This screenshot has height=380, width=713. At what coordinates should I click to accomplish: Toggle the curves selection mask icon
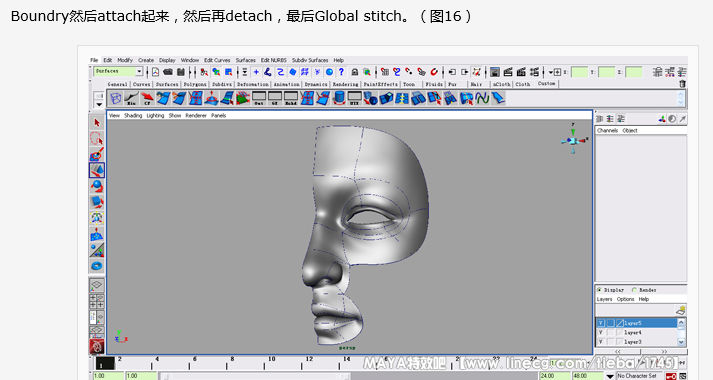click(x=281, y=72)
